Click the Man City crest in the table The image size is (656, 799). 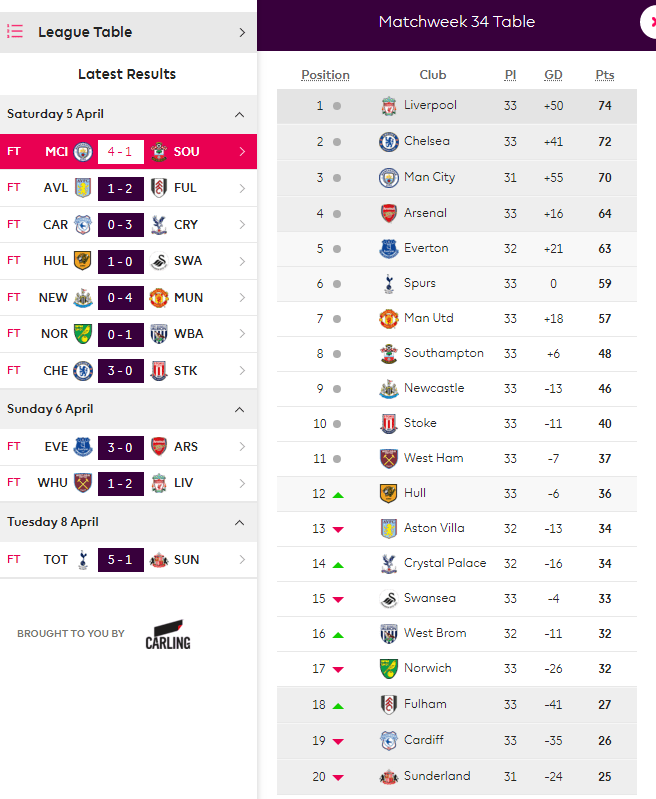(x=389, y=178)
